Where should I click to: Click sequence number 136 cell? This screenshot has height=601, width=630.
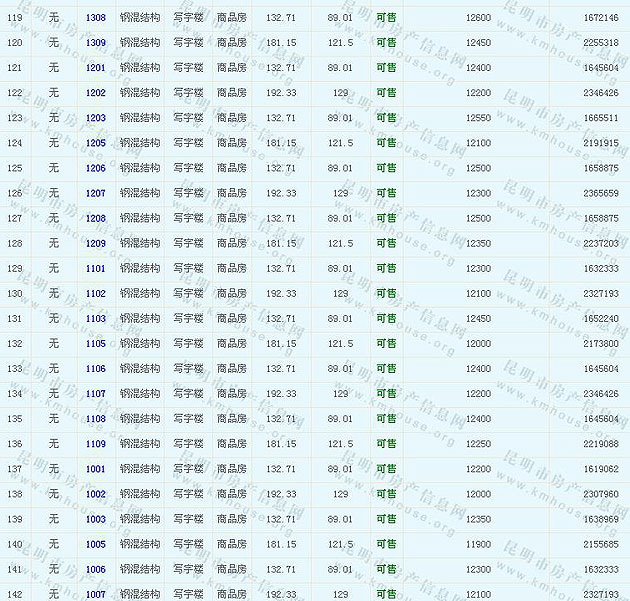click(15, 443)
